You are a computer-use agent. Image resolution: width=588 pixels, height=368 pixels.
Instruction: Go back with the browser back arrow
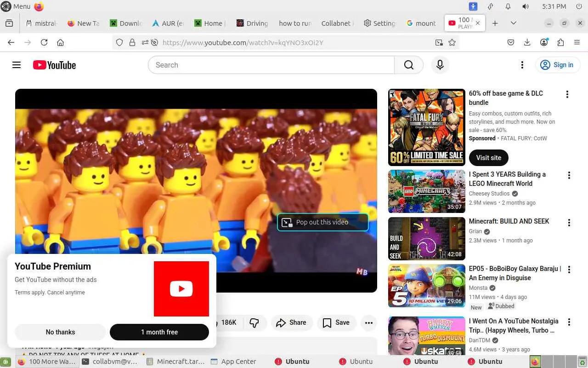11,42
